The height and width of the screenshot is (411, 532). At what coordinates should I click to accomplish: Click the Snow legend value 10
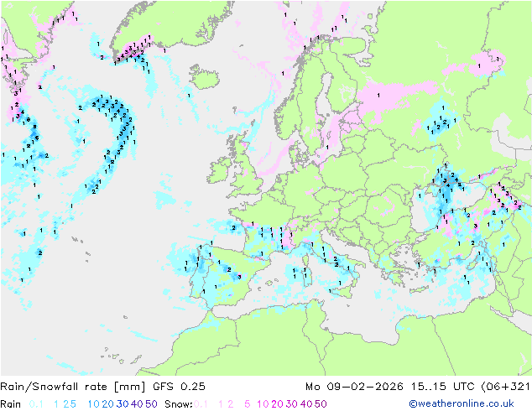click(263, 404)
